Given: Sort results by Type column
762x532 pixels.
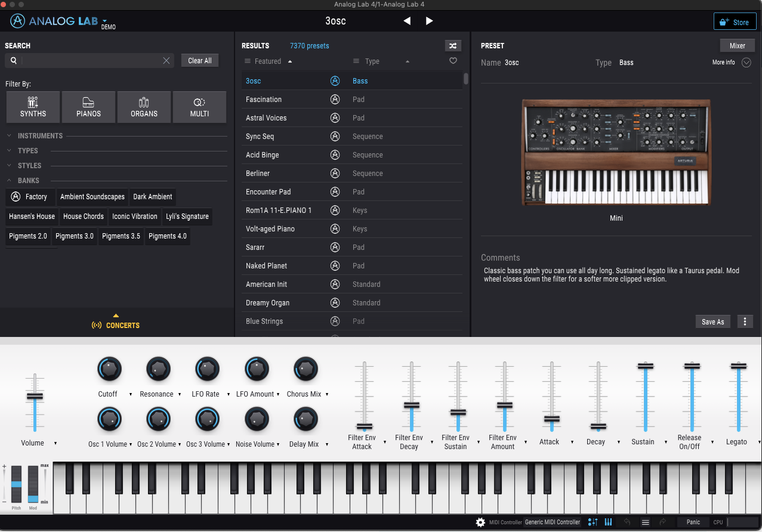Looking at the screenshot, I should point(381,61).
